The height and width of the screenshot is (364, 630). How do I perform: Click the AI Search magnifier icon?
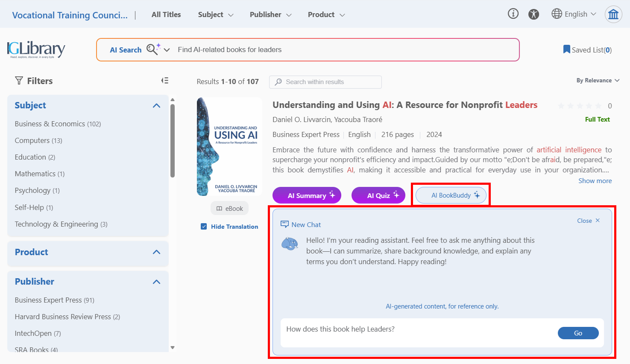coord(153,49)
